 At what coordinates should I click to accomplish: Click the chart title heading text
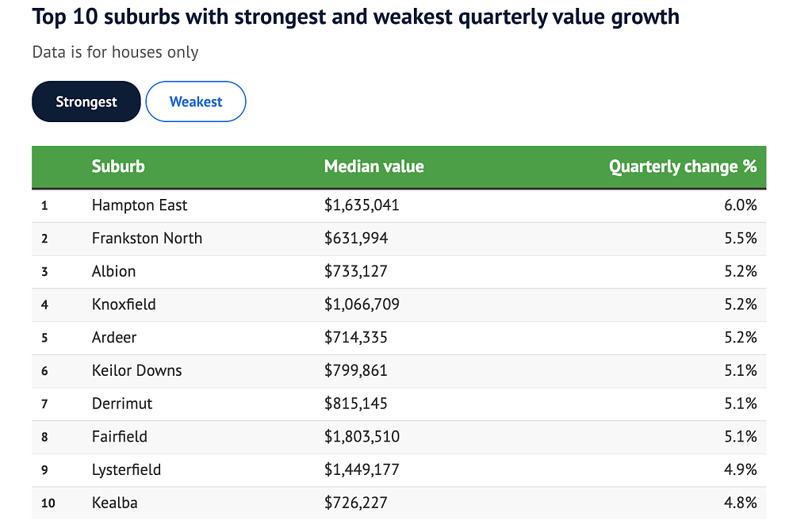(x=356, y=17)
